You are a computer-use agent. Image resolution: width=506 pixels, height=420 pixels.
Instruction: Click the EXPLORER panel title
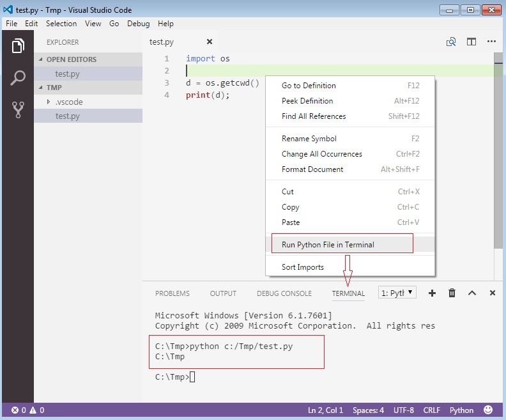coord(63,42)
